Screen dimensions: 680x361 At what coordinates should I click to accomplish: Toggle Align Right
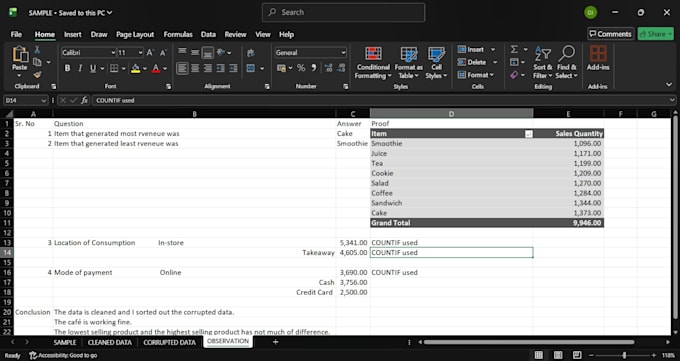pyautogui.click(x=208, y=68)
